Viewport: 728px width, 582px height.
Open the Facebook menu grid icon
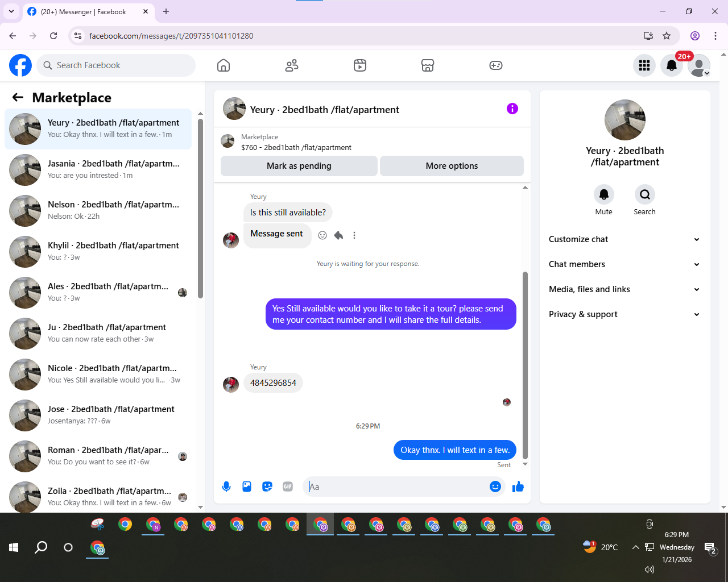click(x=644, y=65)
